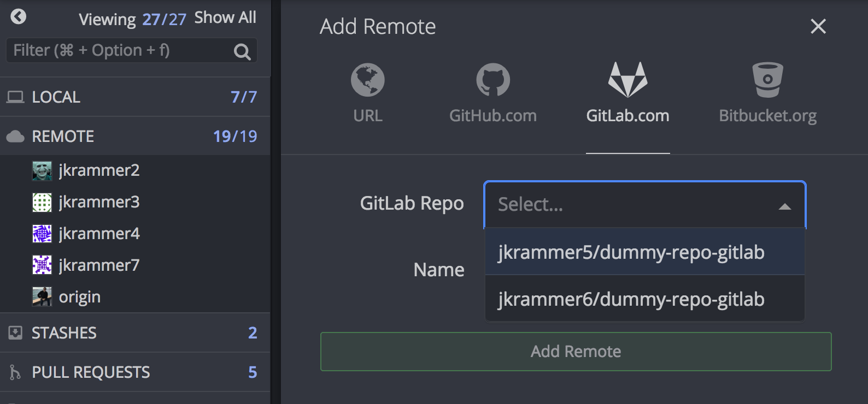Screen dimensions: 868x404
Task: Pick the Bitbucket.org bucket icon
Action: tap(767, 80)
